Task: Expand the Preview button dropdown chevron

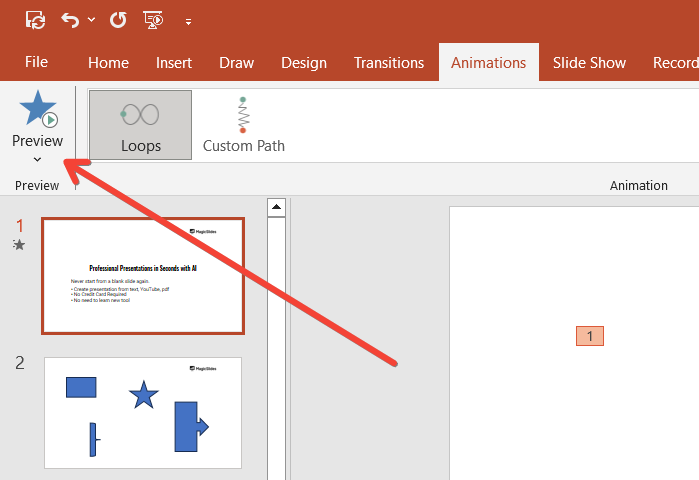Action: (x=37, y=159)
